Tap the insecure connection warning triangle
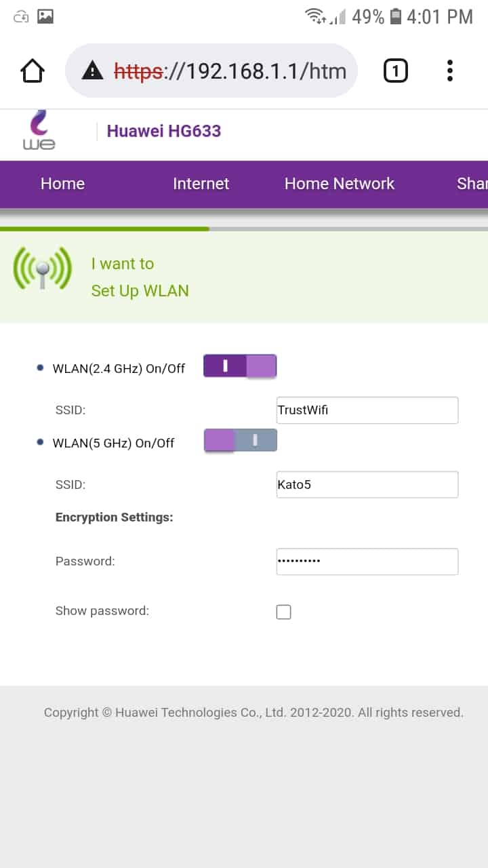This screenshot has width=488, height=868. (x=92, y=71)
